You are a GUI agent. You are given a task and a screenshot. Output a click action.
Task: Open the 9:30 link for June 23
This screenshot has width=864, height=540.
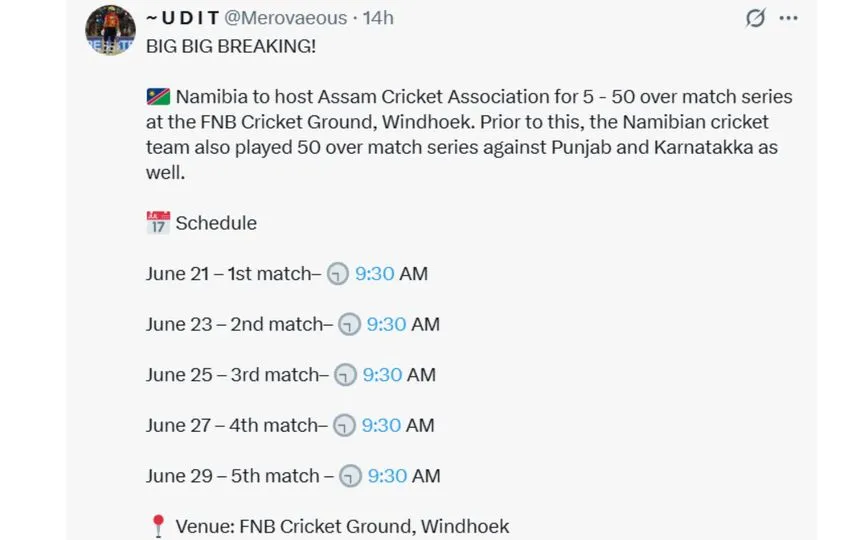coord(386,325)
